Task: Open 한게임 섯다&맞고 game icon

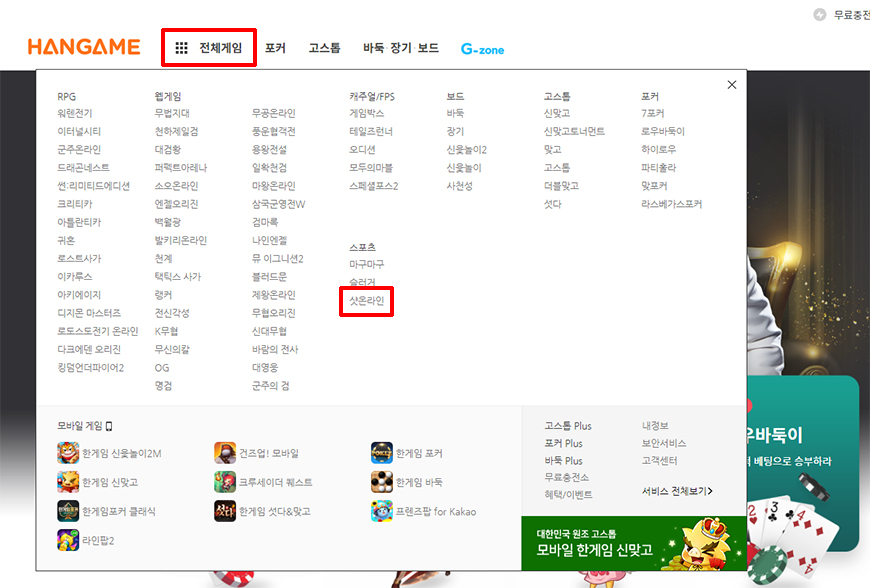Action: point(225,511)
